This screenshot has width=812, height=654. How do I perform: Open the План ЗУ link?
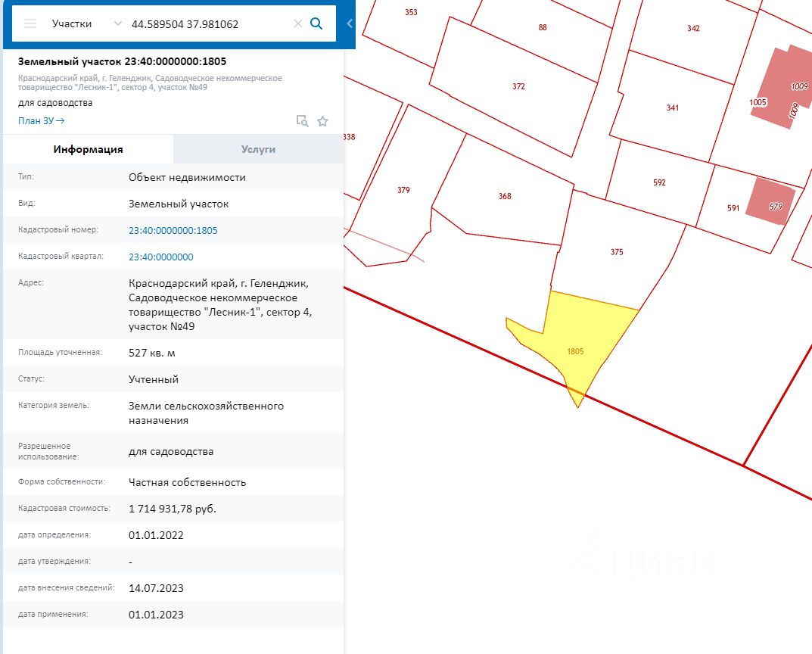[42, 120]
